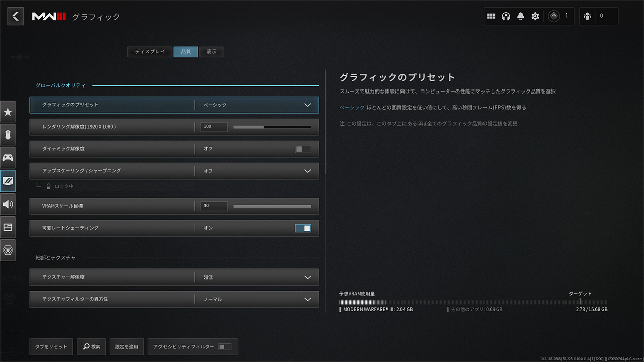
Task: Click the グラフィックのプリセット description heading
Action: point(397,77)
